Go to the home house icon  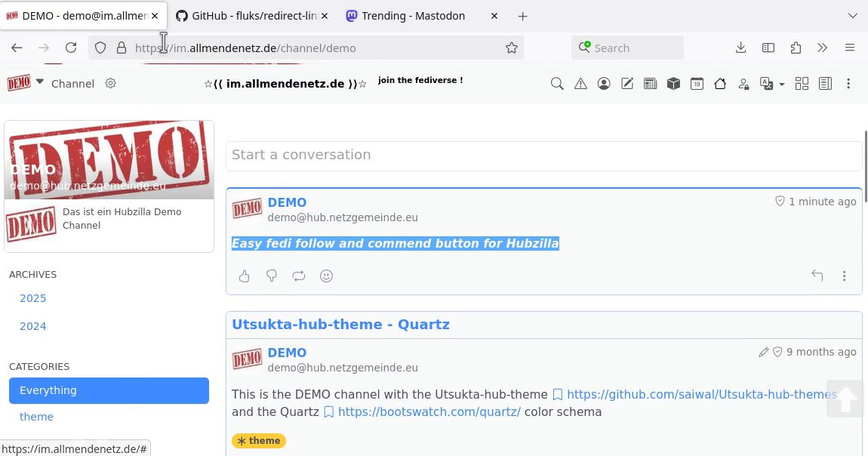[x=720, y=84]
